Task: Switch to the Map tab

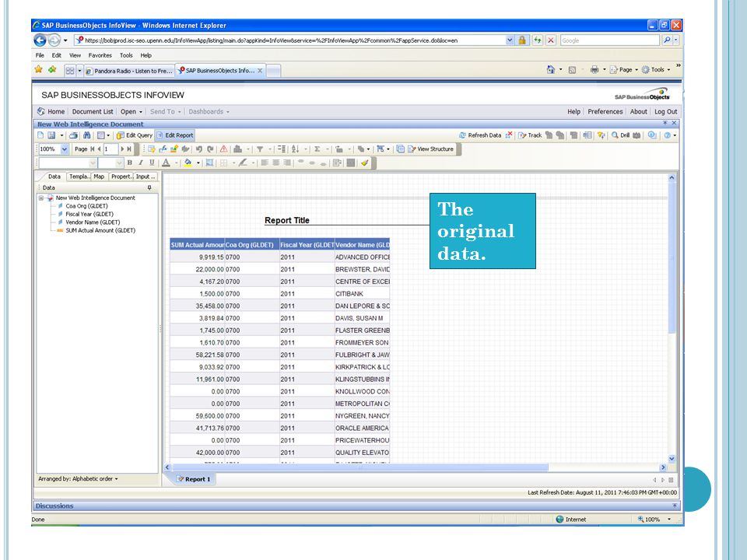Action: 99,177
